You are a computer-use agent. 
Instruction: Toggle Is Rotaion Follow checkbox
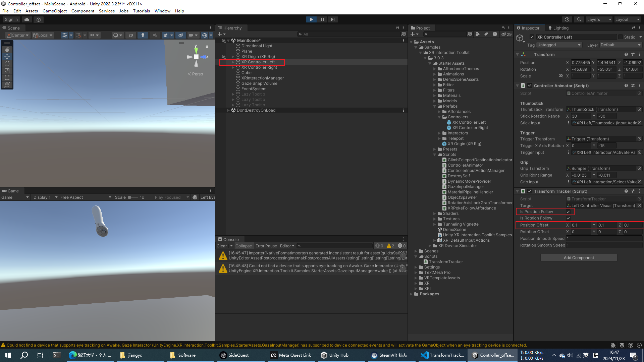(568, 218)
